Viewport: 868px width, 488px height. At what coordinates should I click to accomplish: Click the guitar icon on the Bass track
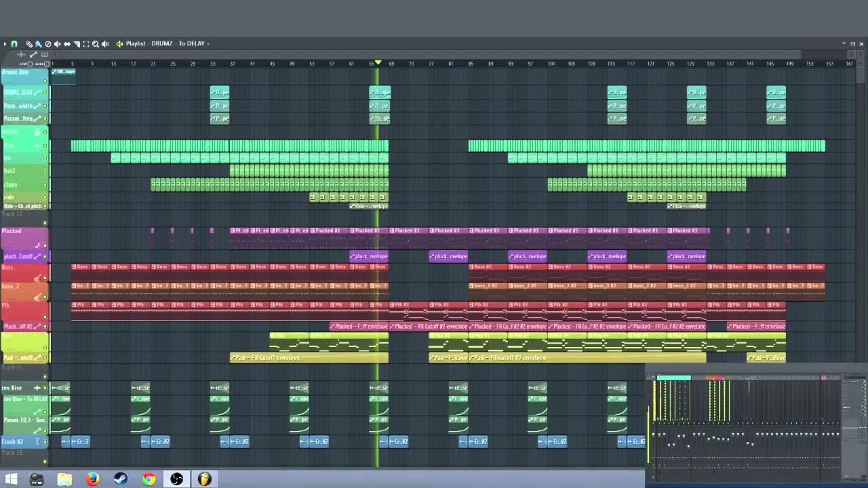point(37,278)
